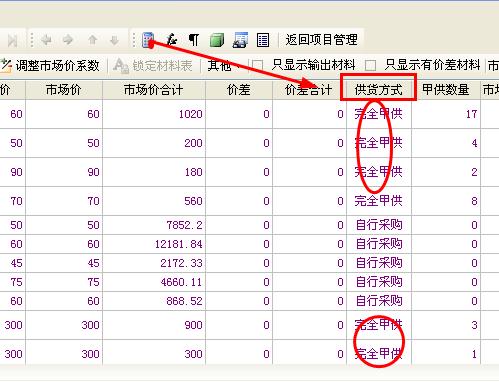This screenshot has height=382, width=499.
Task: Tick the 只显示有价差材料 checkbox
Action: pos(371,65)
